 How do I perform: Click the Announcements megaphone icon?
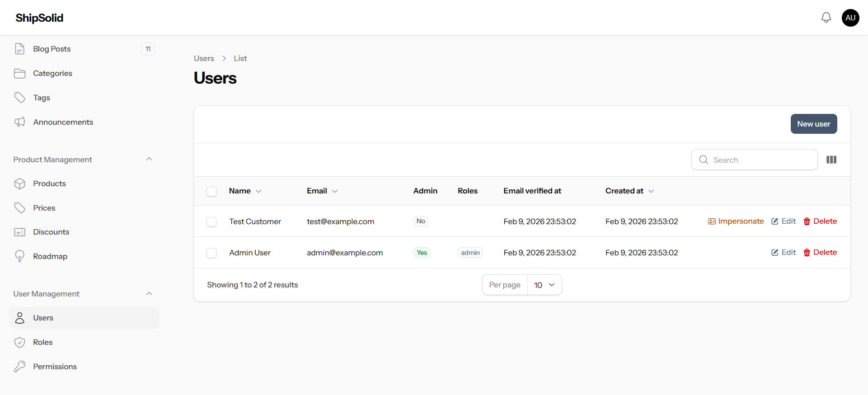tap(19, 122)
